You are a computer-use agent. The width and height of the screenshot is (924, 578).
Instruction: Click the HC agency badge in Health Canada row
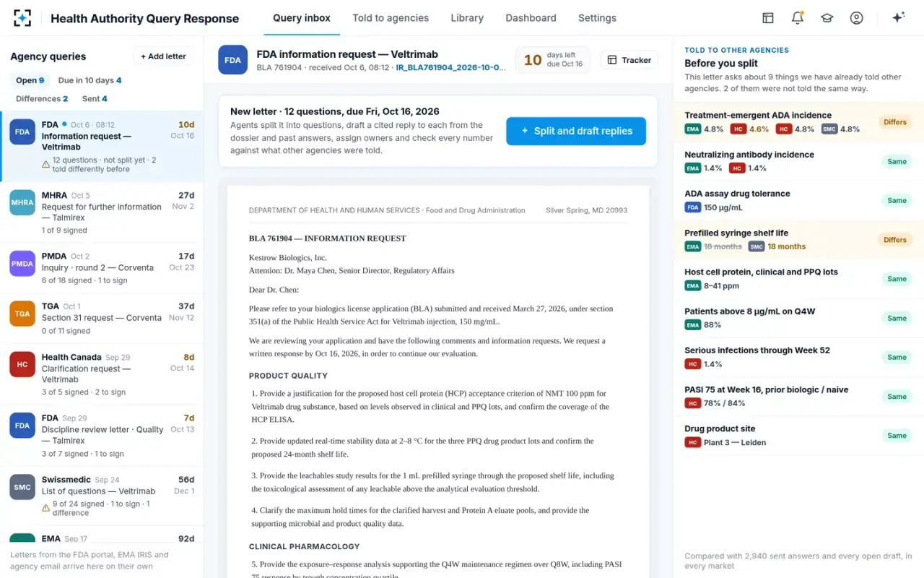tap(22, 364)
